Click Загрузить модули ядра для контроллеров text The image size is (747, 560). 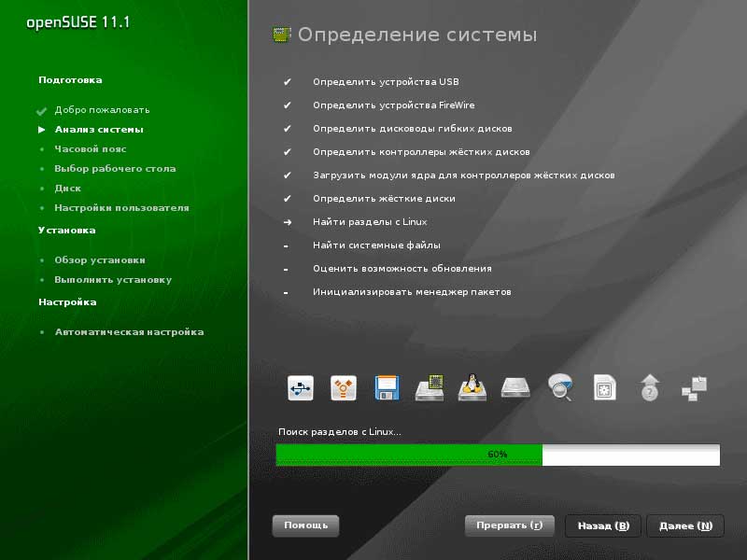tap(463, 175)
